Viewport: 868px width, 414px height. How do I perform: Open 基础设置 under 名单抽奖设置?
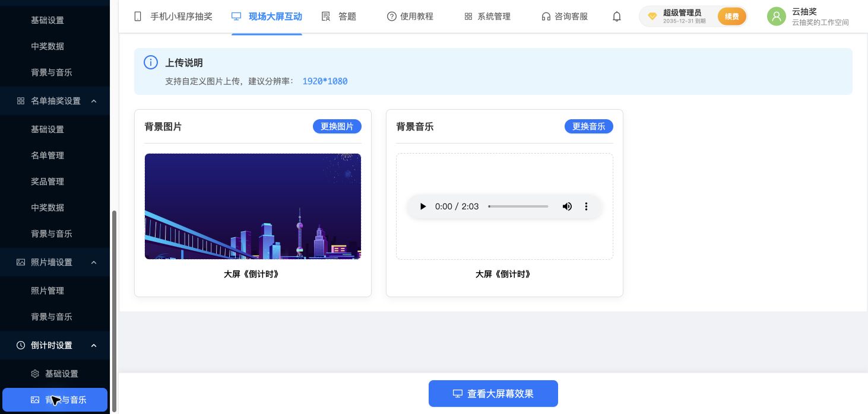pos(47,129)
